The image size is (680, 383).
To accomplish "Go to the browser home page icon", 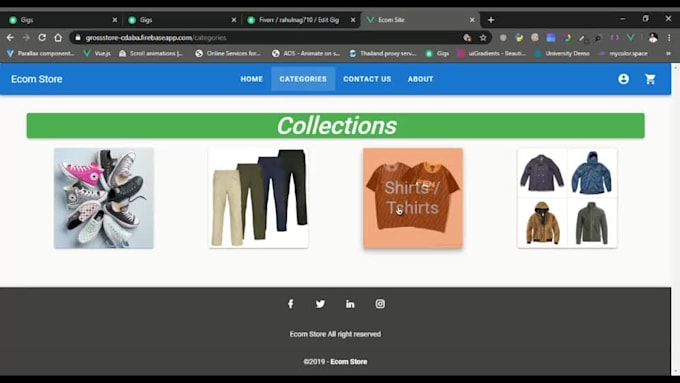I will click(58, 38).
